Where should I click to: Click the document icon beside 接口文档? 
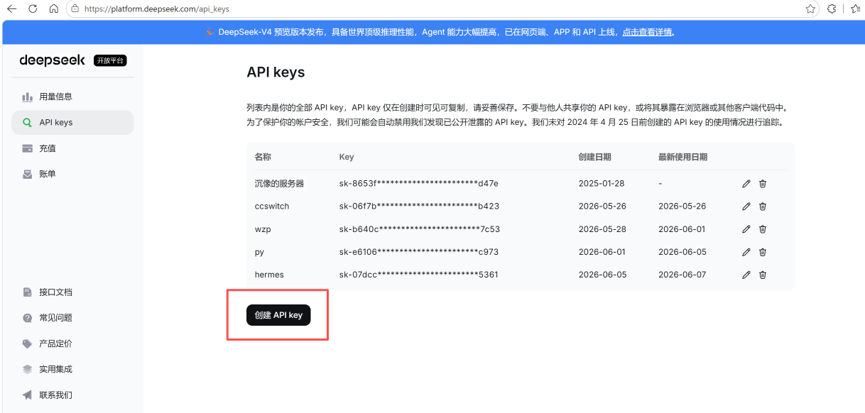(27, 292)
